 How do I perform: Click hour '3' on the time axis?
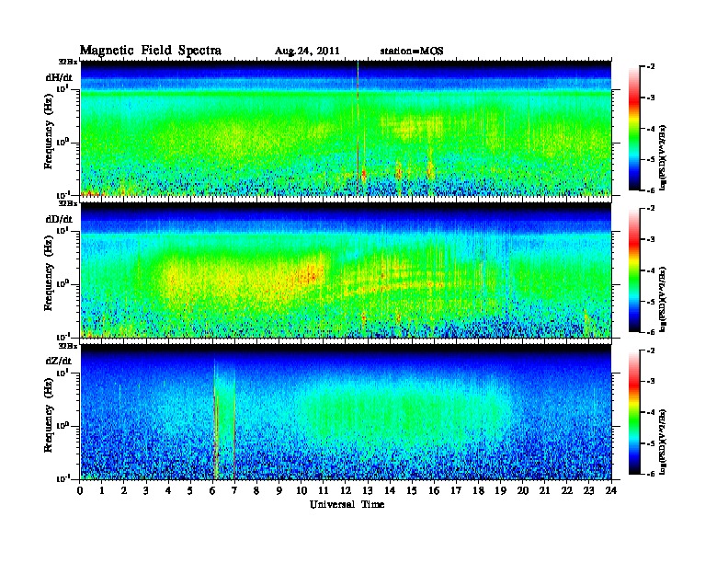coord(146,491)
